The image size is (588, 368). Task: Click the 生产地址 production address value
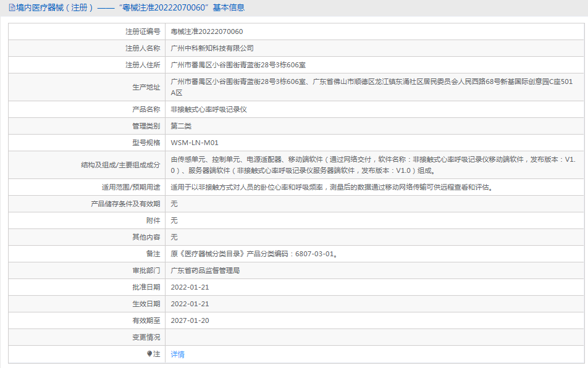(x=371, y=87)
